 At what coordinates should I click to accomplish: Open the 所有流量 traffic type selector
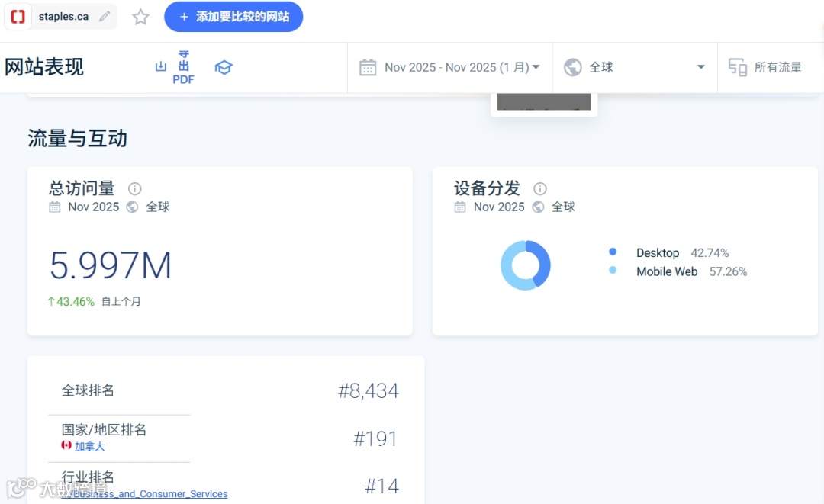[x=771, y=67]
